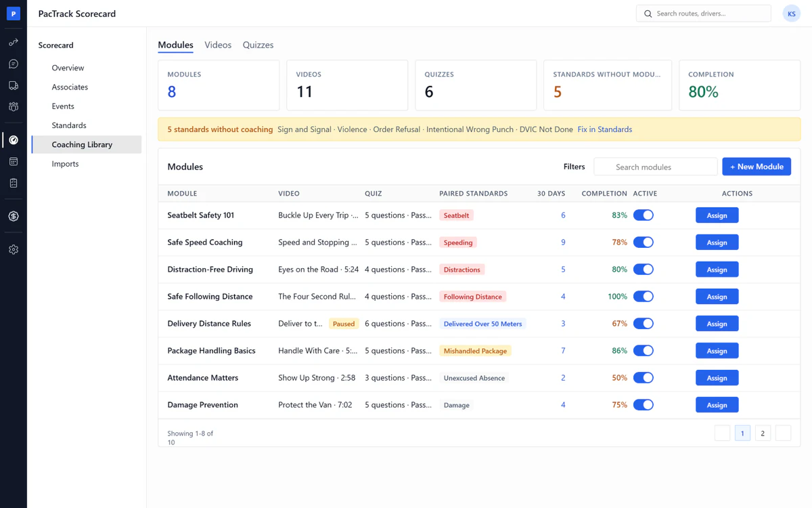
Task: Open Standards in the Scorecard sidebar
Action: tap(87, 125)
